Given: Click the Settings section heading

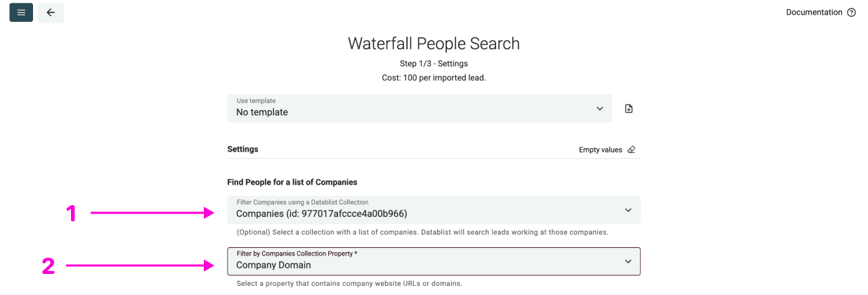Looking at the screenshot, I should pos(242,150).
